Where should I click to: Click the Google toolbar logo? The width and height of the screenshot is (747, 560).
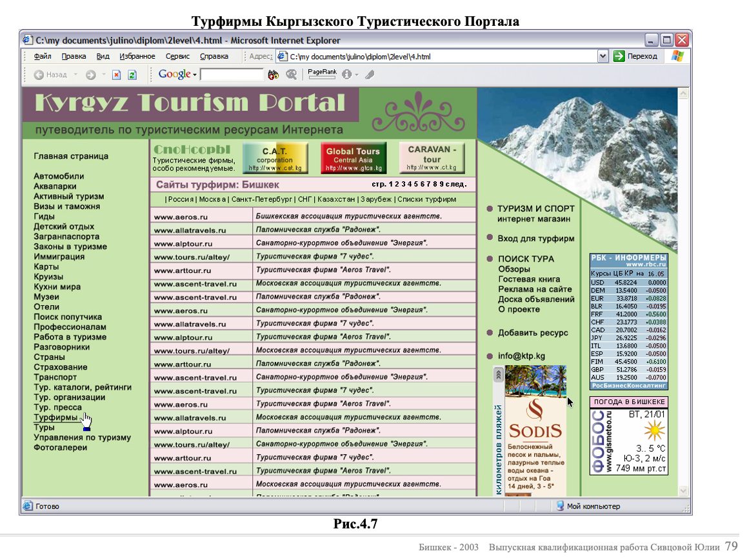click(x=174, y=74)
